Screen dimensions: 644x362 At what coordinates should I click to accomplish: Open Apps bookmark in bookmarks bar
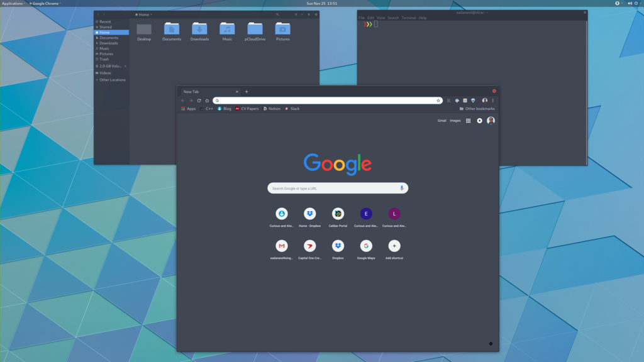pyautogui.click(x=189, y=109)
